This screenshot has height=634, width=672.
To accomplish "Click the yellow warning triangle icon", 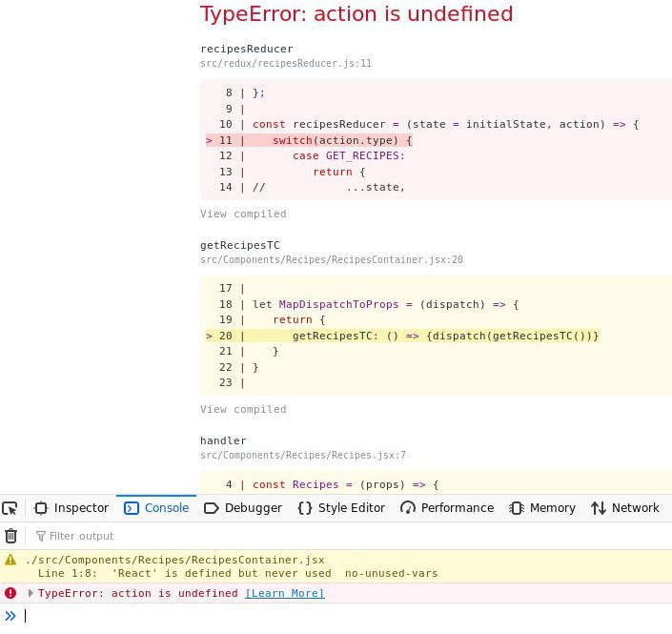I will point(10,561).
